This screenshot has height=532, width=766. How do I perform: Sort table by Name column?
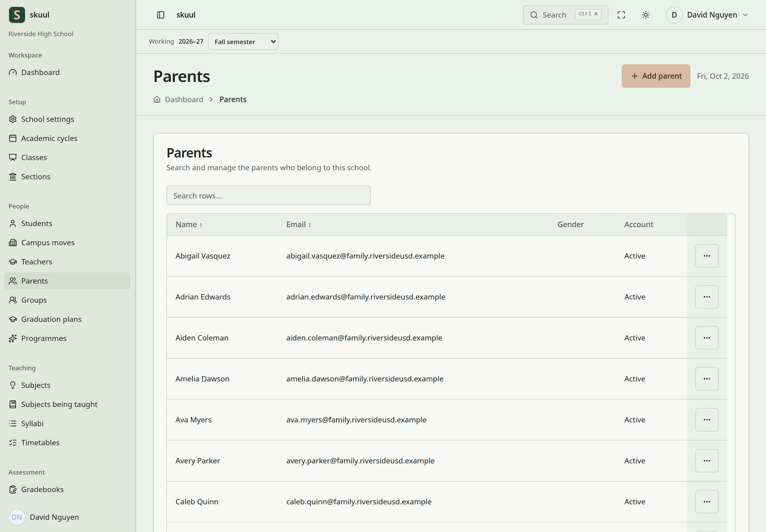(x=189, y=225)
